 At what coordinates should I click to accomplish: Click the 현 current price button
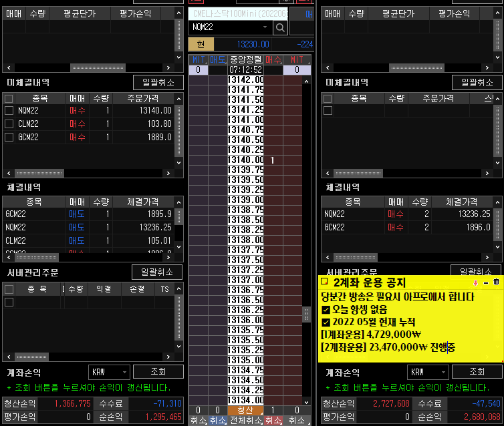coord(201,44)
